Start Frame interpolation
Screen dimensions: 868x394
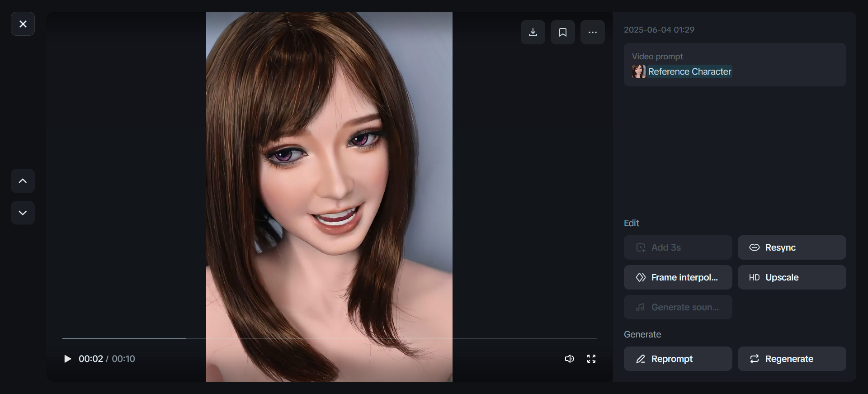point(678,277)
